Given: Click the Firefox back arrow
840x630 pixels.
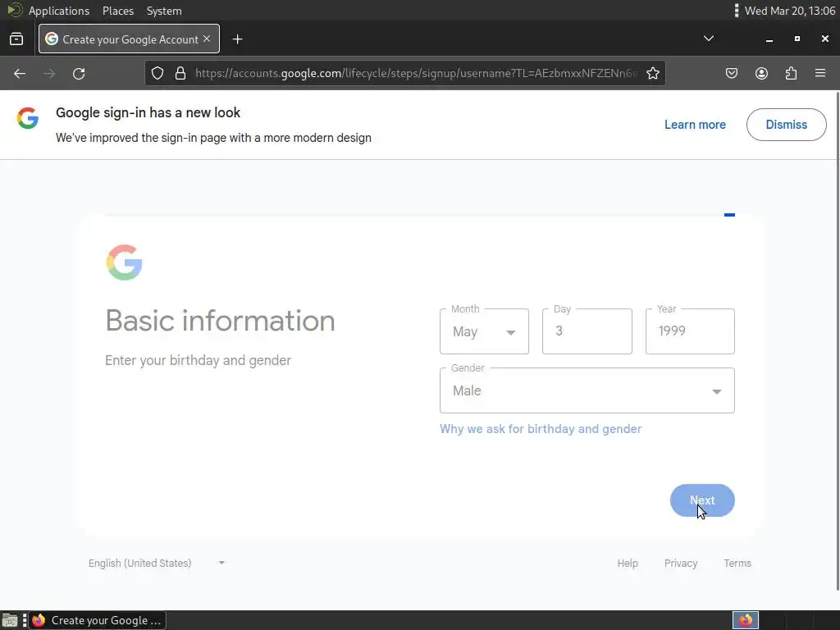Looking at the screenshot, I should (x=20, y=73).
